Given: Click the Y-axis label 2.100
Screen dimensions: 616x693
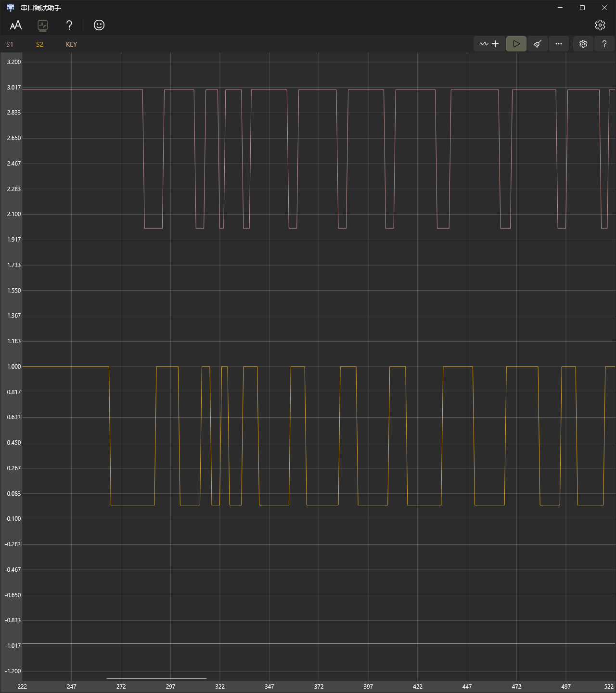Looking at the screenshot, I should point(14,214).
